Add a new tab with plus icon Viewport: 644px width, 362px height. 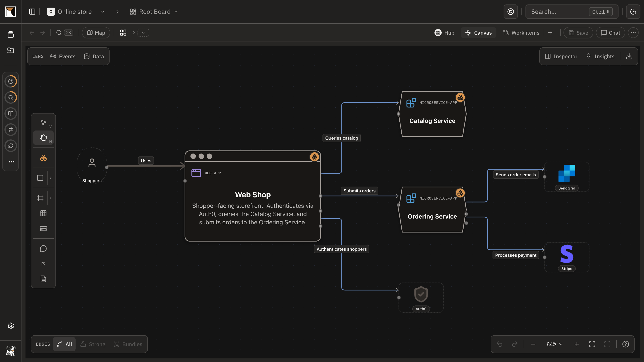point(550,33)
